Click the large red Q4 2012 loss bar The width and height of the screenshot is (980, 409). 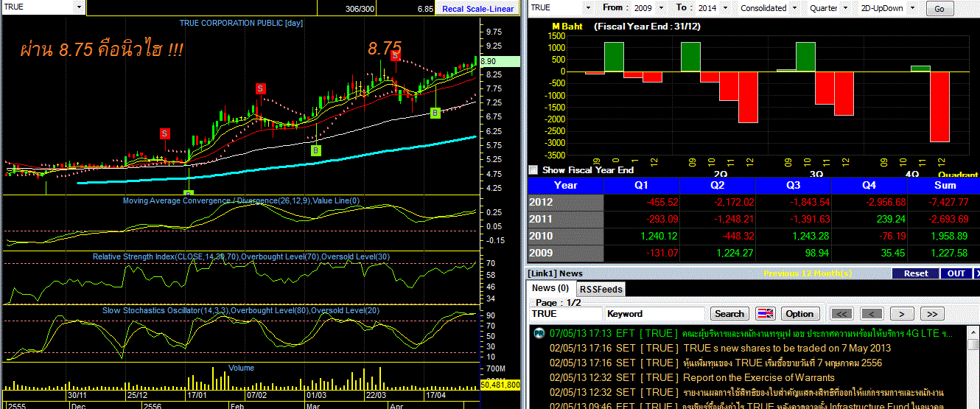pyautogui.click(x=939, y=107)
